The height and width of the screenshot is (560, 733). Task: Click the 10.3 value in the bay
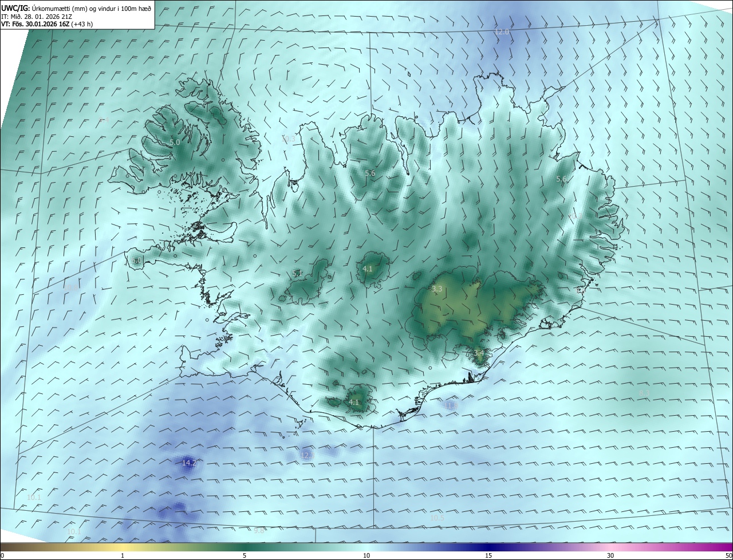[x=288, y=139]
